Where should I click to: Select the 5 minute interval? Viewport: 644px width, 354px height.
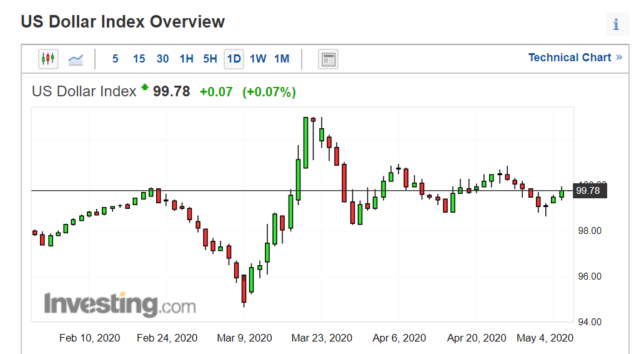tap(116, 59)
